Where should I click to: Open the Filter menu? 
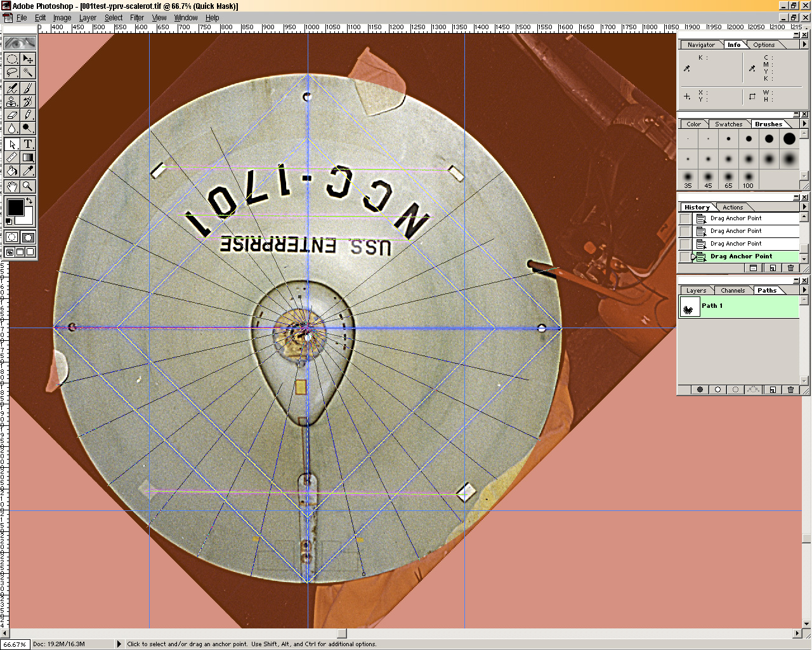137,18
